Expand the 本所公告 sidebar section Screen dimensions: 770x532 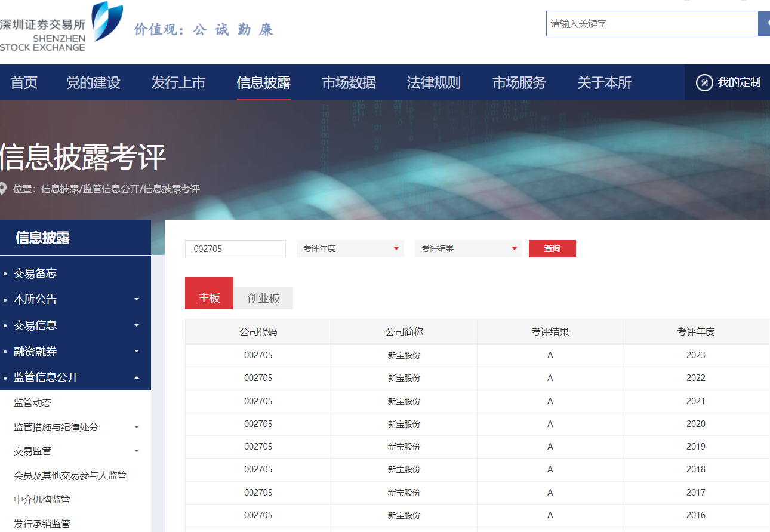click(x=137, y=299)
